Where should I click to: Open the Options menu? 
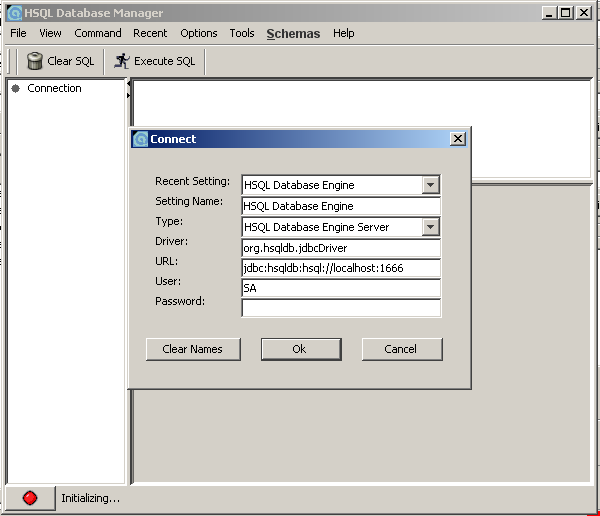tap(199, 33)
